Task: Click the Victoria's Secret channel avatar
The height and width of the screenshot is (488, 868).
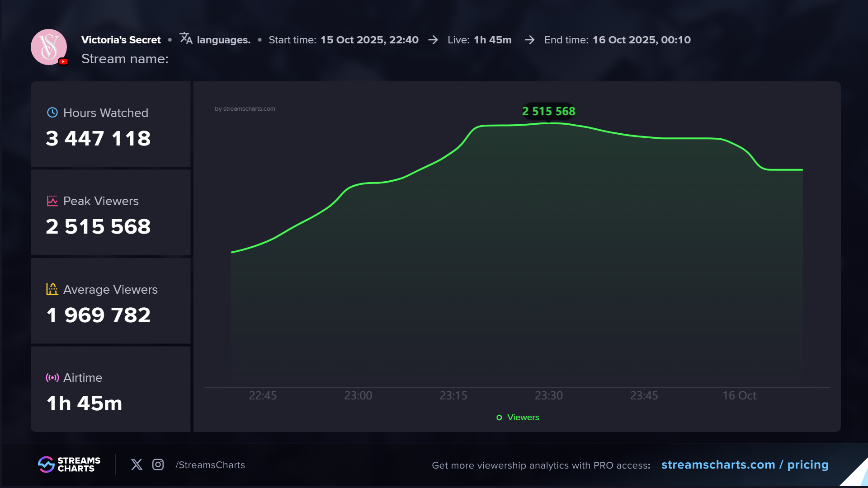Action: (48, 47)
